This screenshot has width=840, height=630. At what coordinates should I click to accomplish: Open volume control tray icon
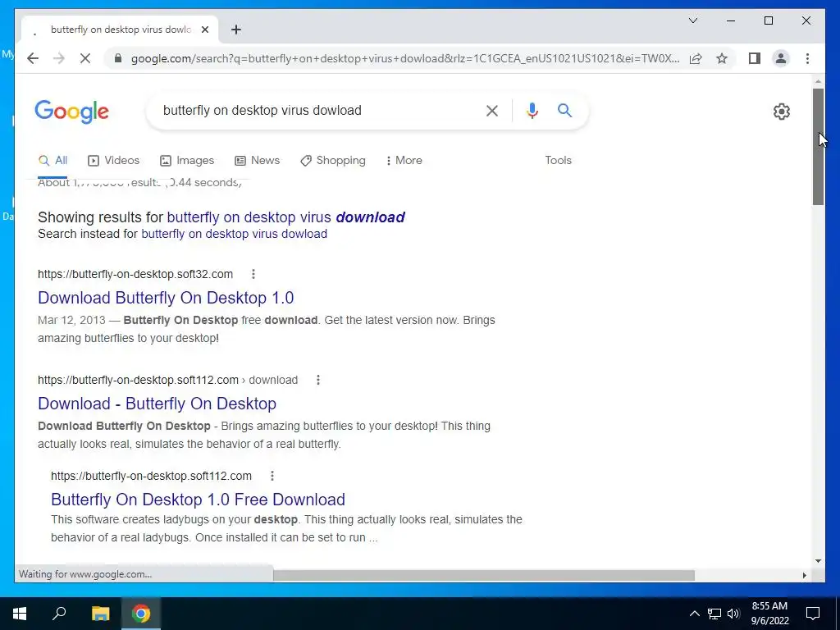(x=733, y=614)
